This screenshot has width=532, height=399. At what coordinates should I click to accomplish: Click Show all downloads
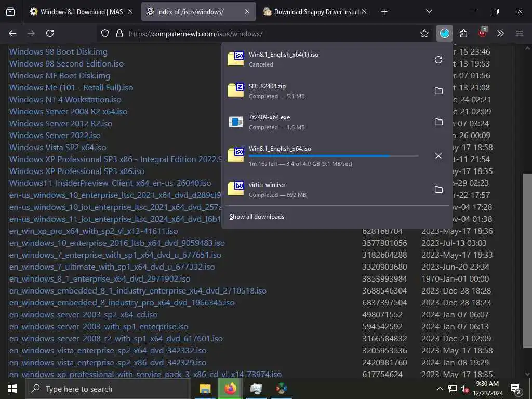coord(257,217)
